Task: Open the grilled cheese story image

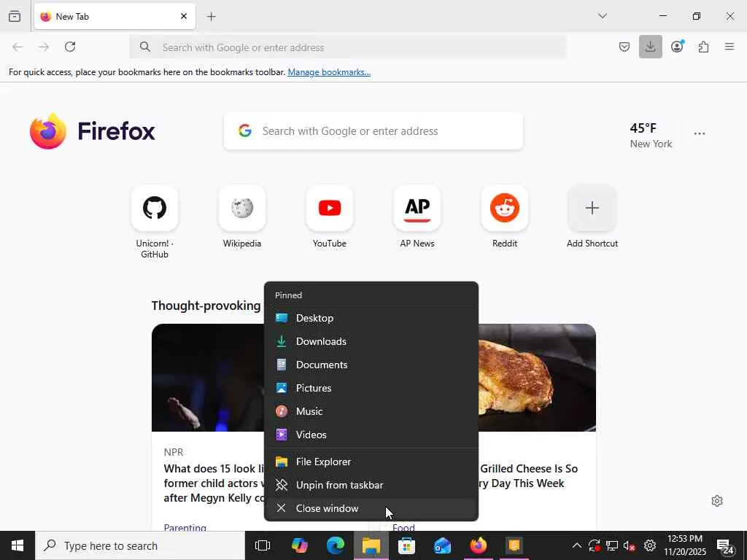Action: tap(537, 378)
